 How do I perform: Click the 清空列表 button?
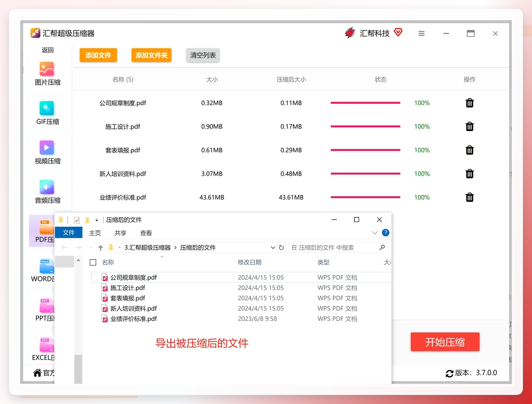tap(203, 55)
